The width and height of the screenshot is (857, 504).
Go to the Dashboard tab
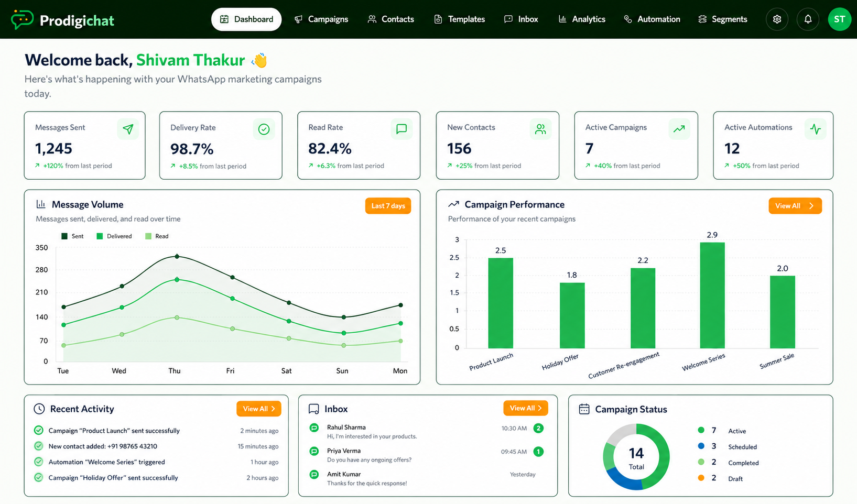[x=246, y=19]
